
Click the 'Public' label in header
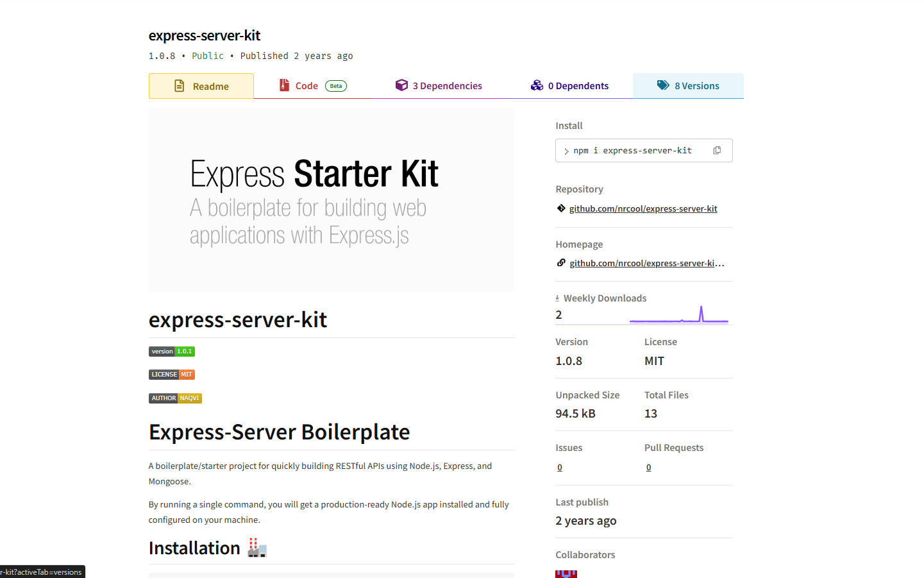tap(208, 56)
